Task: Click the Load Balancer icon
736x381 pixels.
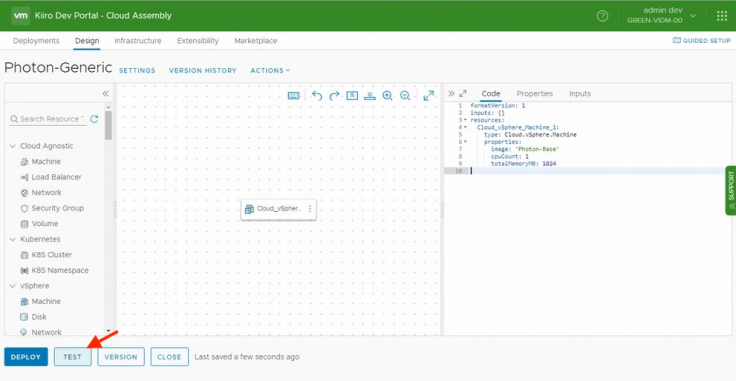Action: click(x=24, y=177)
